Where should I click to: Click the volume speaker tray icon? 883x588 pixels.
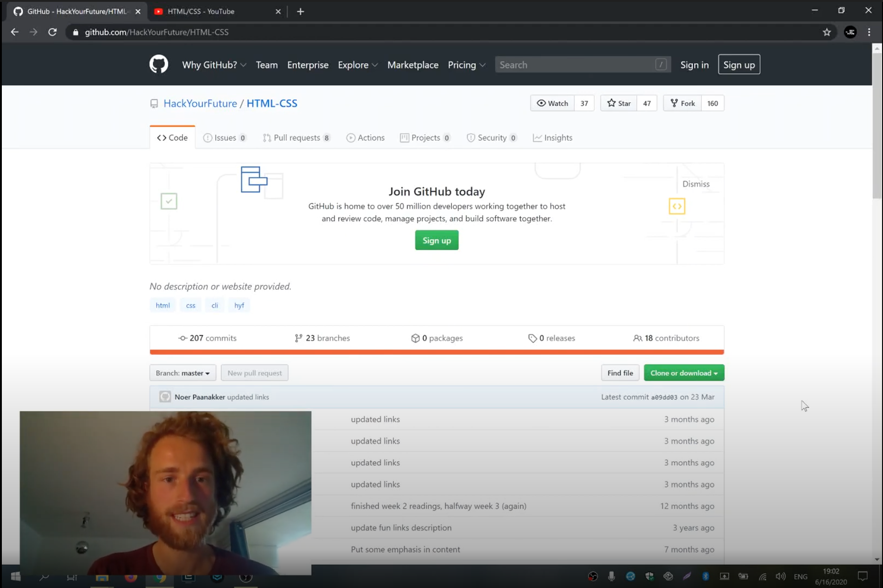pos(780,576)
